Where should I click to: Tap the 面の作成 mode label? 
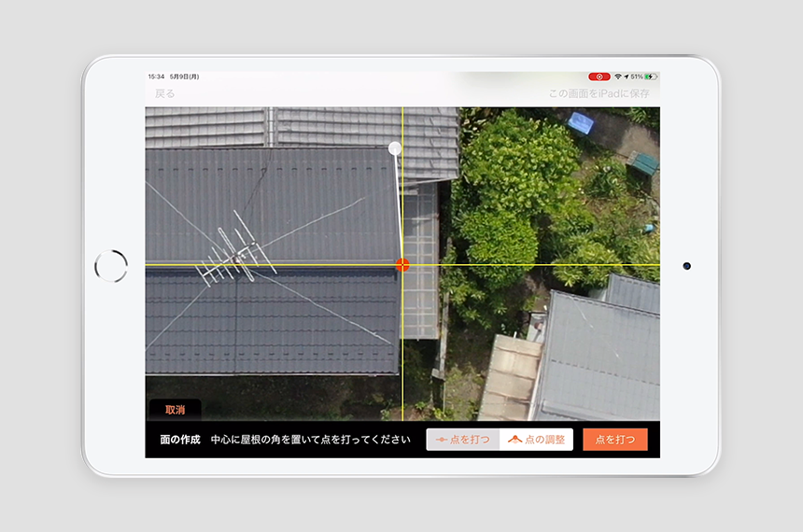point(180,440)
